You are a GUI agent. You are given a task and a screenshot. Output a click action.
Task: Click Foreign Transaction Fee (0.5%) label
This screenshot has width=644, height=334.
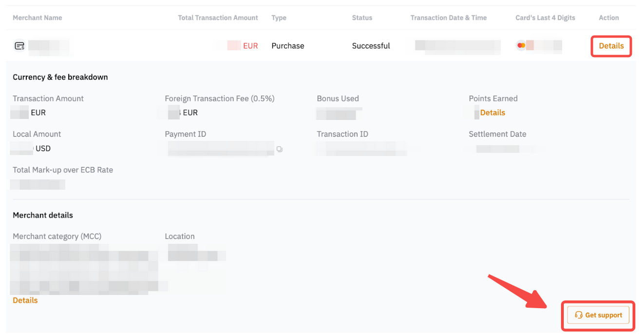(x=220, y=98)
